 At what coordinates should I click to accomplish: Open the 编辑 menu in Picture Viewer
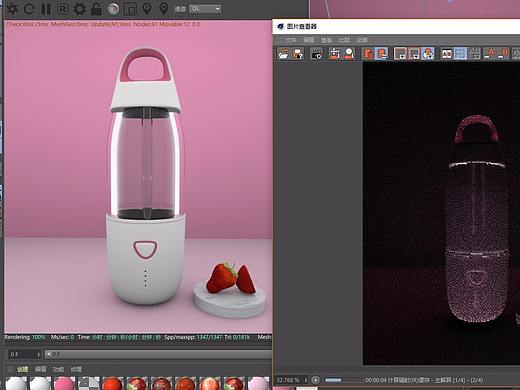coord(308,40)
